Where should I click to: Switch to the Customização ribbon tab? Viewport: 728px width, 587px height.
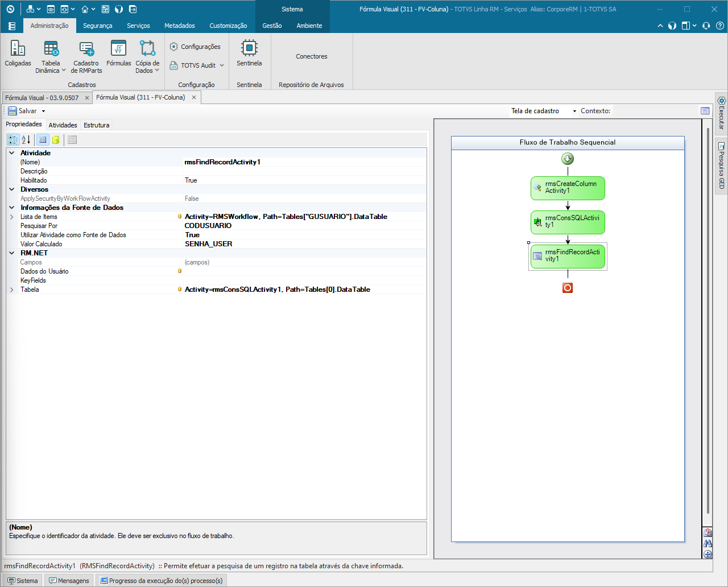click(x=228, y=26)
